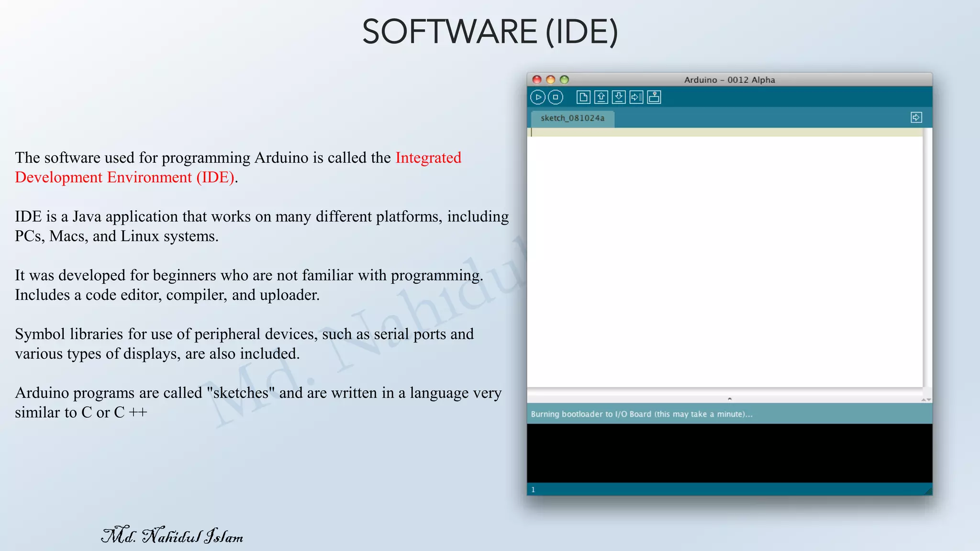
Task: Create a new sketch with the New icon
Action: (x=583, y=97)
